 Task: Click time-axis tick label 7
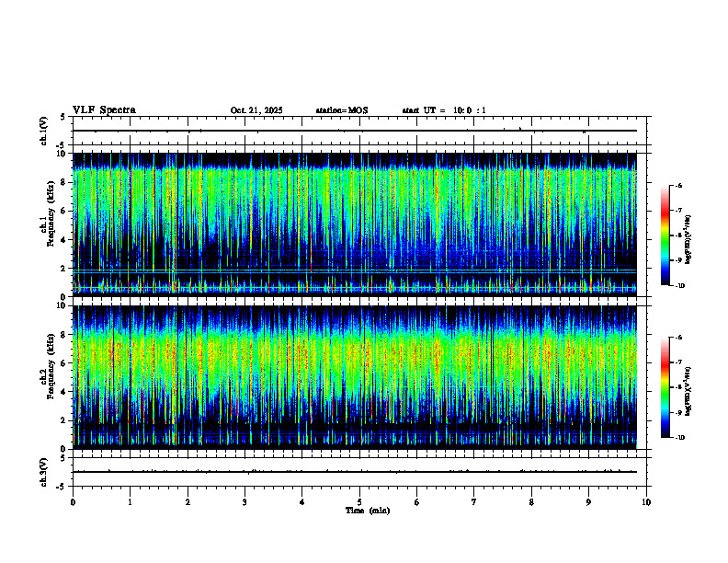[x=474, y=502]
